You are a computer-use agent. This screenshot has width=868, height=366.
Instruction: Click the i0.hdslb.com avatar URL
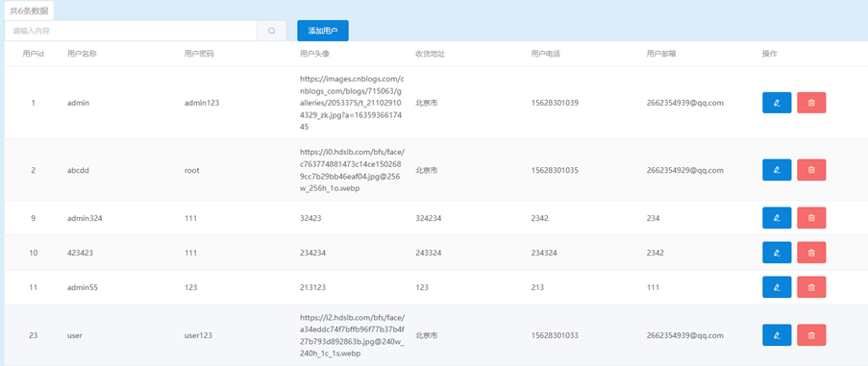pos(353,170)
